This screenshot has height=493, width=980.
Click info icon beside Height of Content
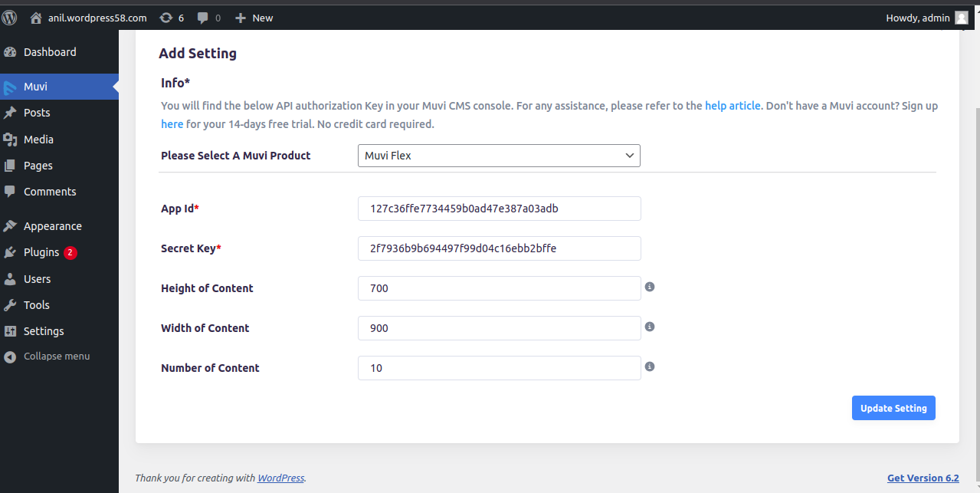click(650, 287)
